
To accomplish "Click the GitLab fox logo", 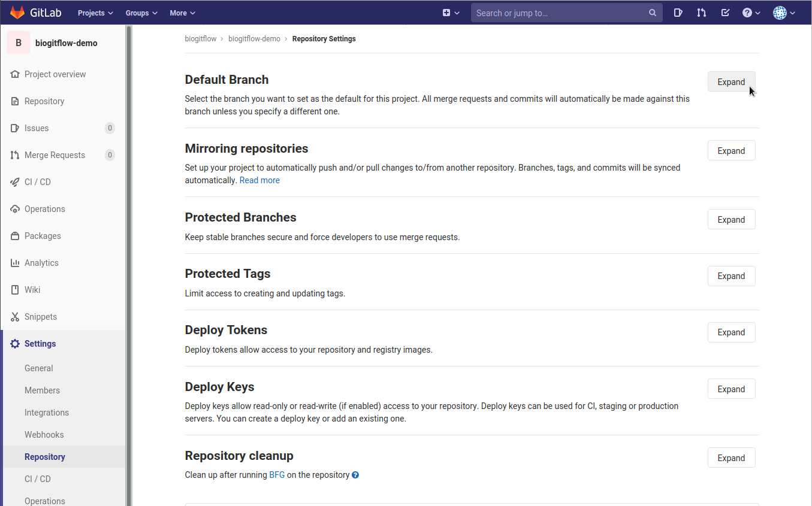I will coord(17,12).
